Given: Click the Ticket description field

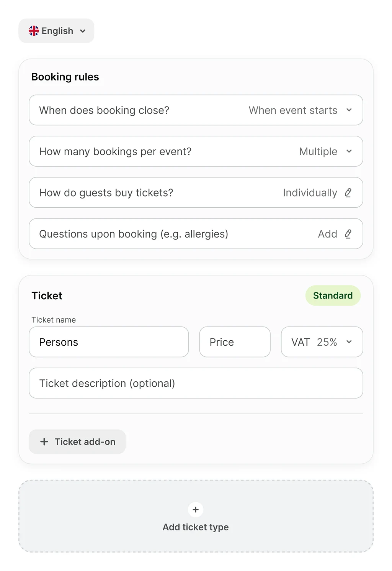Looking at the screenshot, I should (x=196, y=383).
